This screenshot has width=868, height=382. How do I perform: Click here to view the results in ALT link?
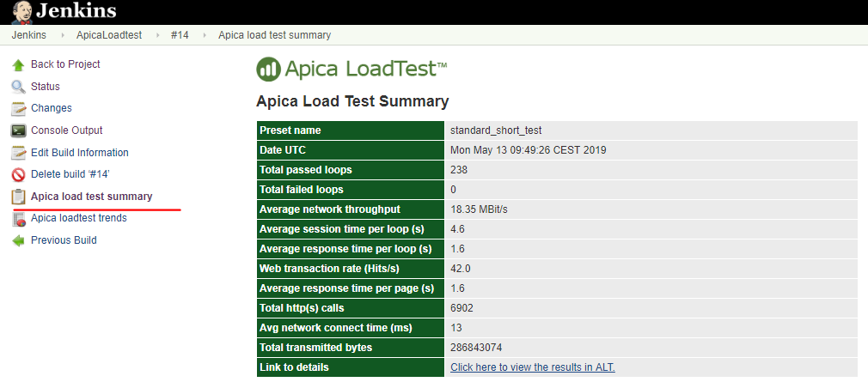pyautogui.click(x=533, y=367)
